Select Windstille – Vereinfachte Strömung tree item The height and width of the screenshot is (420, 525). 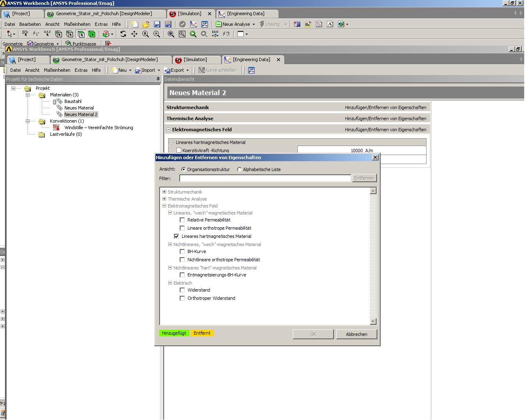tap(99, 128)
